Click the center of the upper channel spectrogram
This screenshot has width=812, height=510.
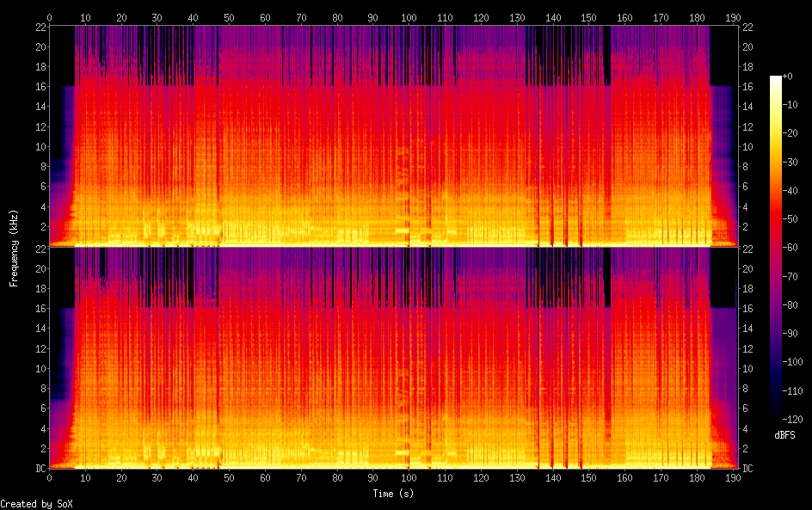pyautogui.click(x=393, y=136)
